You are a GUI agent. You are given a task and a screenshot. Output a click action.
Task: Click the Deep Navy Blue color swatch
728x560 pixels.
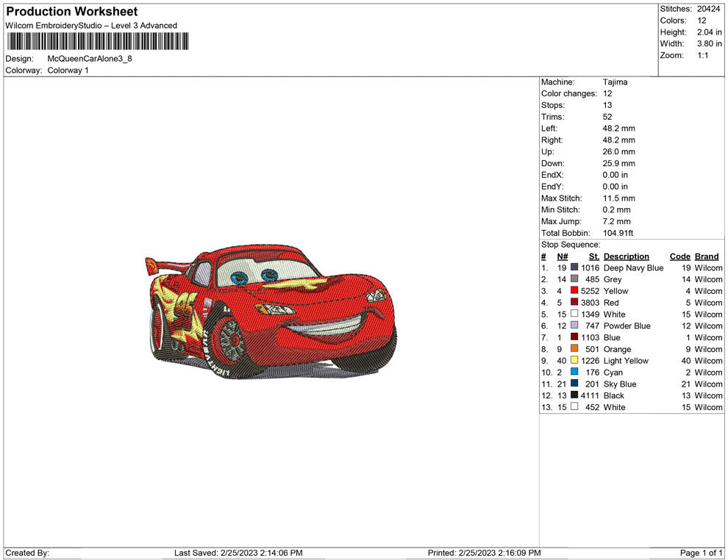[574, 268]
